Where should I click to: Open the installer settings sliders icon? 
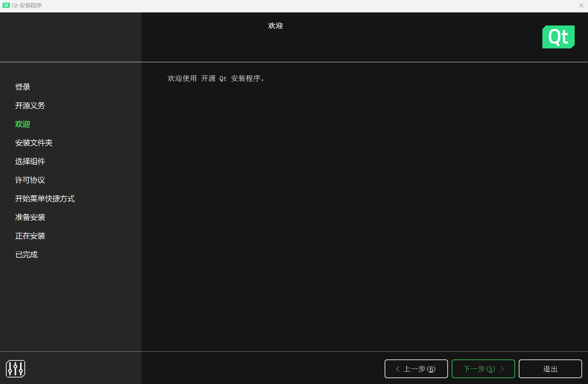click(16, 368)
